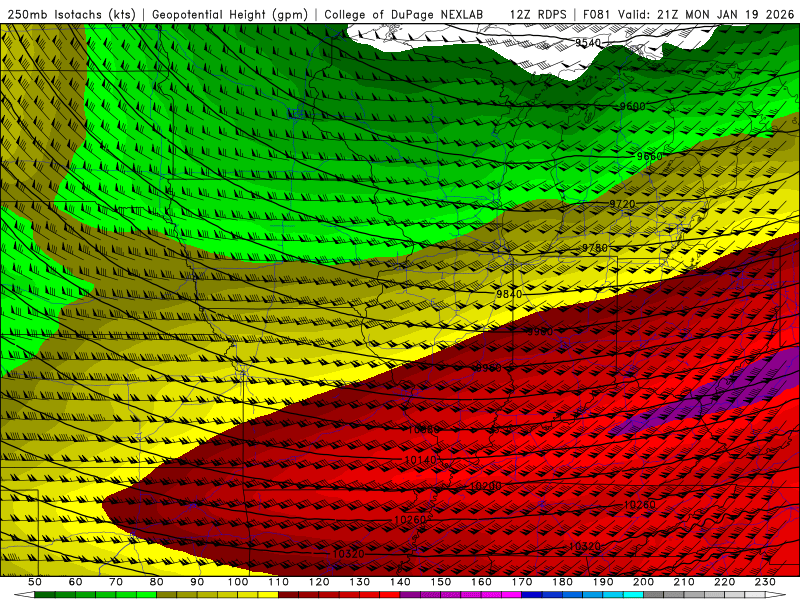The image size is (800, 600).
Task: Click the 60 value on the color scale
Action: click(x=76, y=582)
